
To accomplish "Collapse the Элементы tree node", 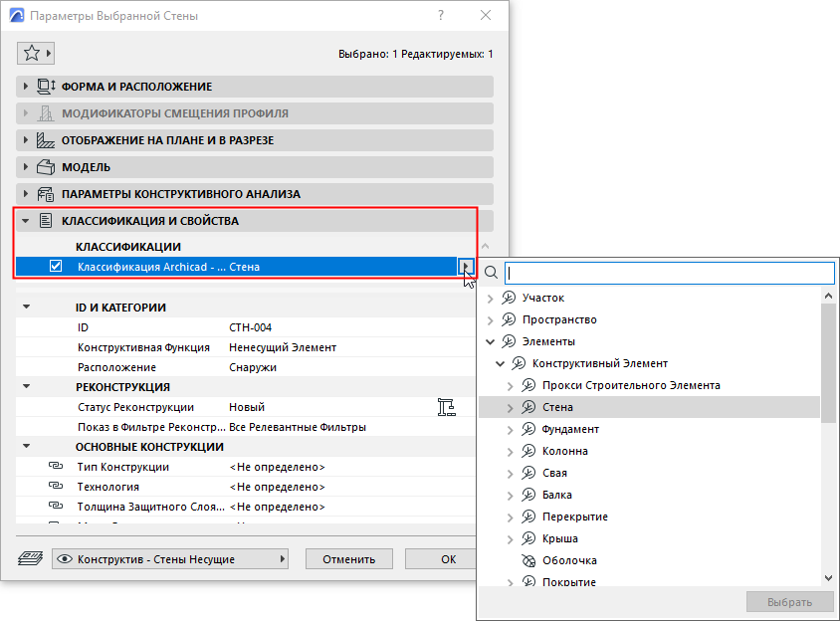I will [x=491, y=341].
